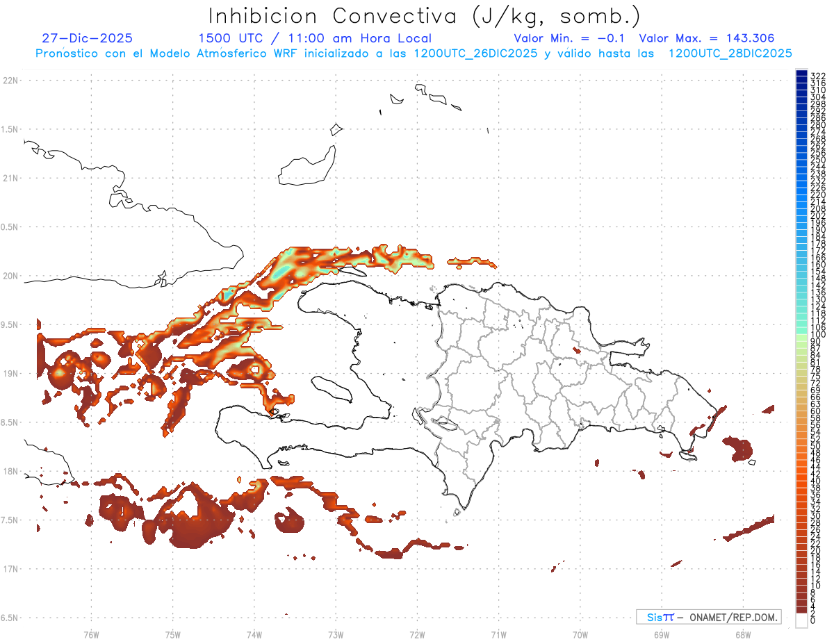Click the title 'Inhibicion Convectiva (J/kg, somb.)'

tap(425, 17)
